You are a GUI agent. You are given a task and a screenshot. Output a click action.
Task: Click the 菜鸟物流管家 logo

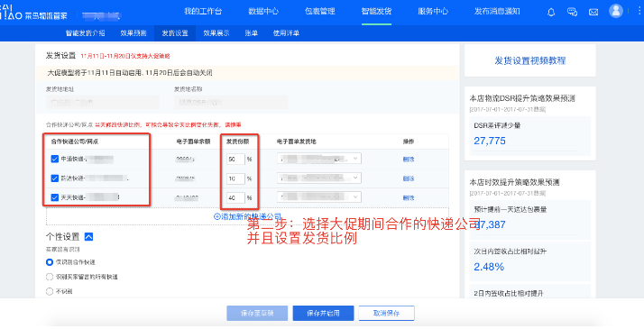[x=33, y=13]
